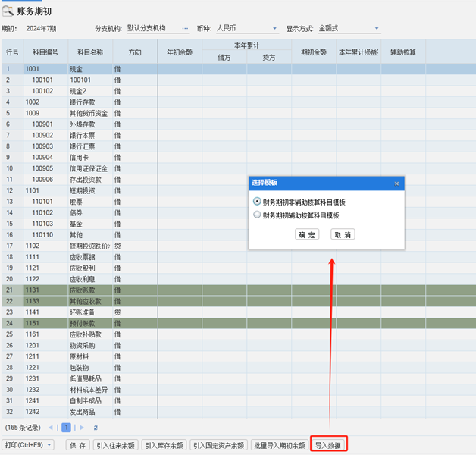Go to the first page arrow
The width and height of the screenshot is (476, 455).
(x=51, y=428)
